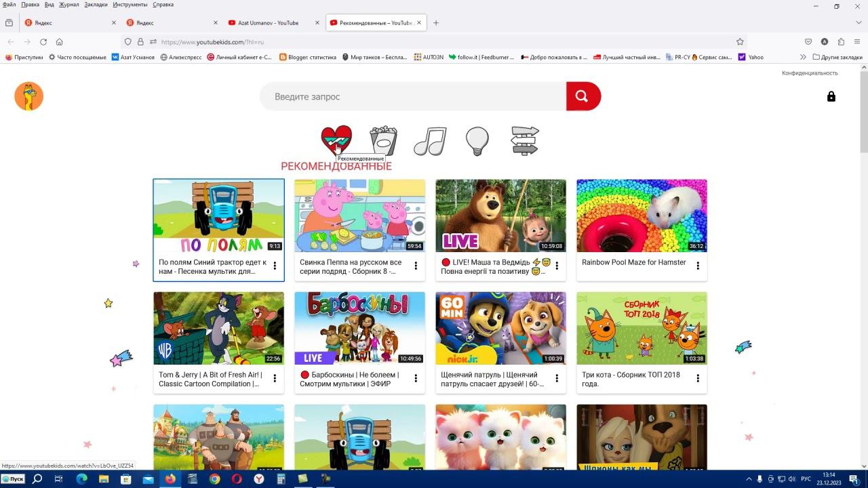This screenshot has width=868, height=488.
Task: Click the Конфиденциальность link
Action: 810,73
